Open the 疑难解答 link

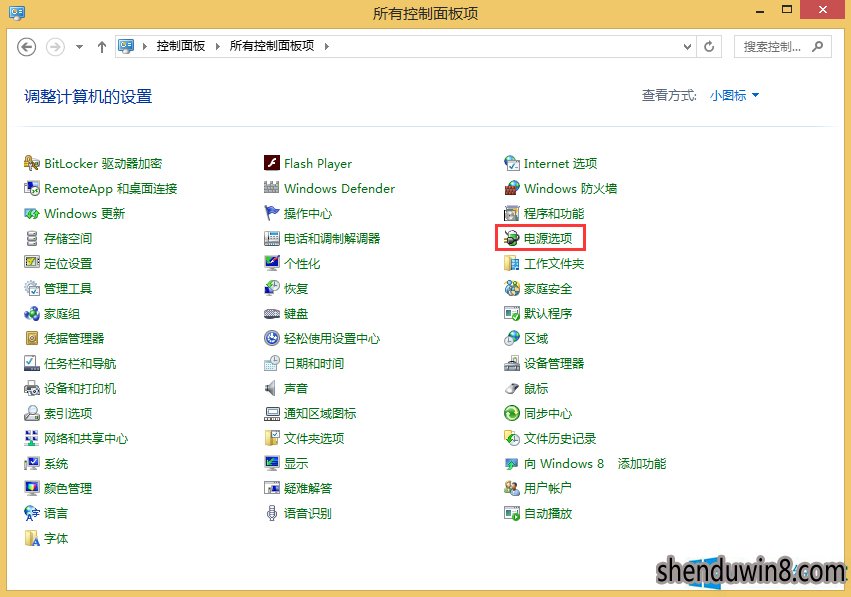click(308, 488)
